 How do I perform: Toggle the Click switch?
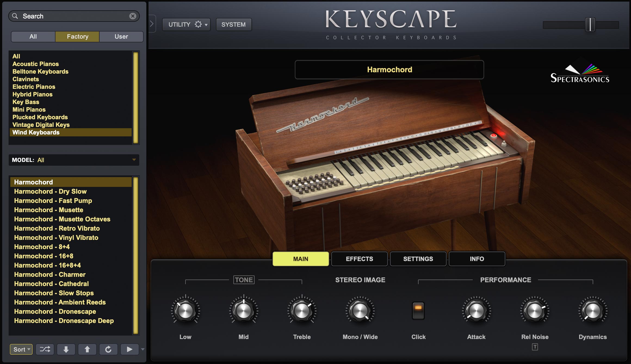(x=418, y=310)
